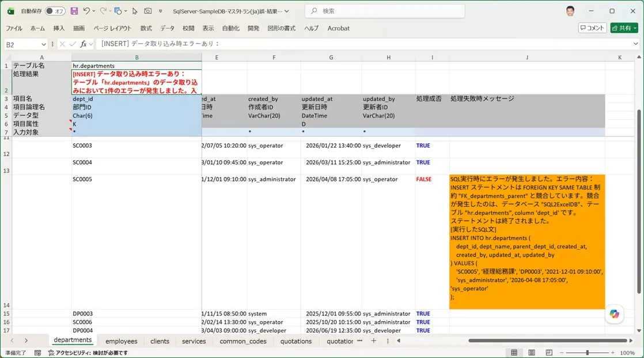The image size is (644, 358).
Task: Expand the formula bar
Action: point(636,44)
